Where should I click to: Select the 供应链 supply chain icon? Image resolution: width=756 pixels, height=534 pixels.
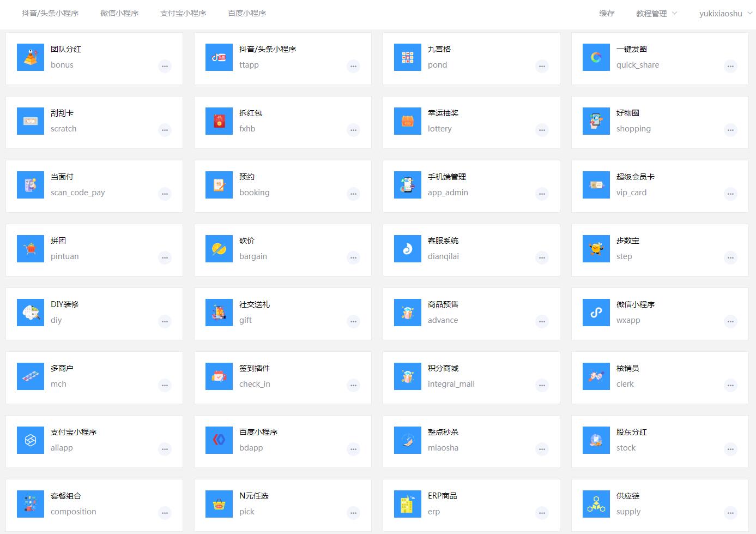(596, 504)
